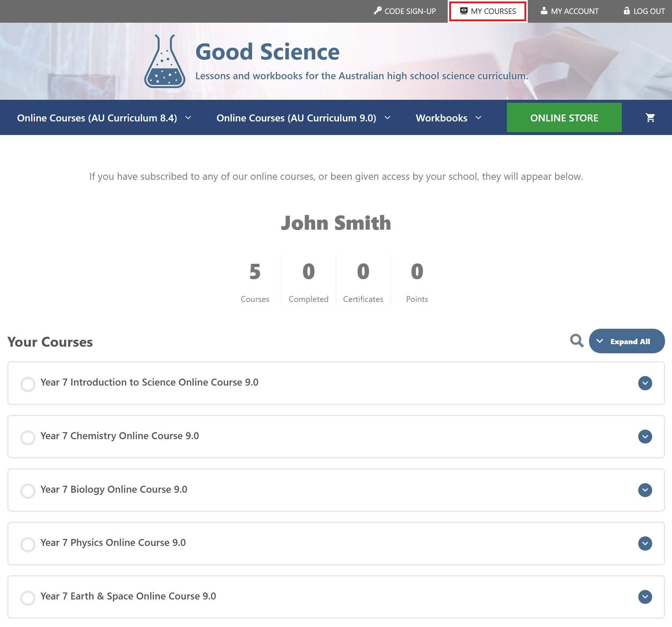Expand the Year 7 Earth & Space course details

(x=645, y=598)
